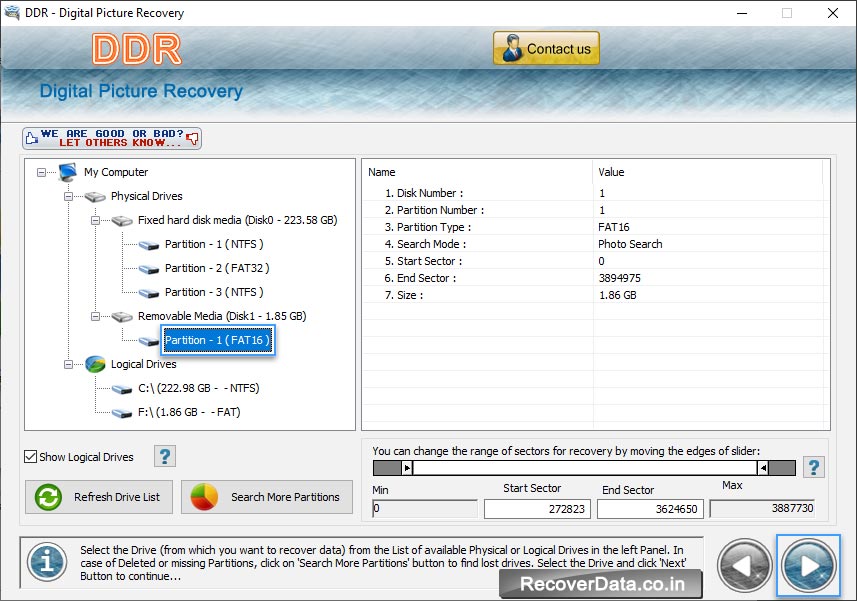Screen dimensions: 857x601
Task: Collapse the My Computer tree node
Action: [x=42, y=173]
